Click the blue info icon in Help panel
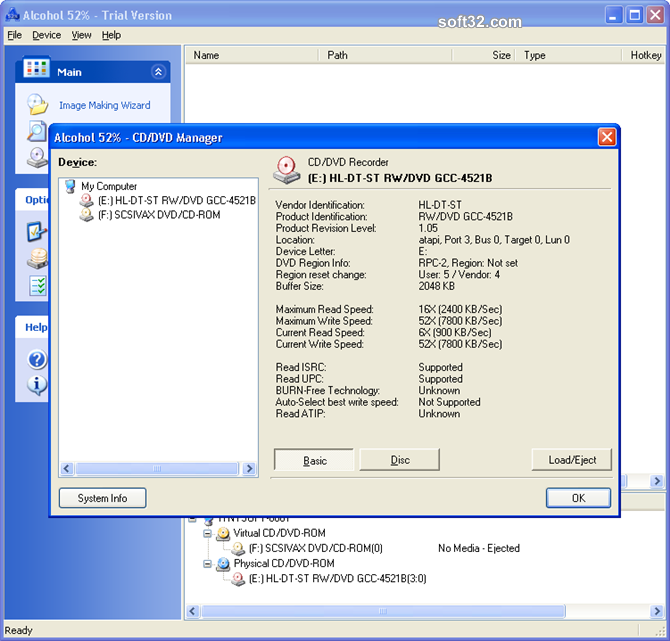Viewport: 670px width, 641px height. point(37,385)
